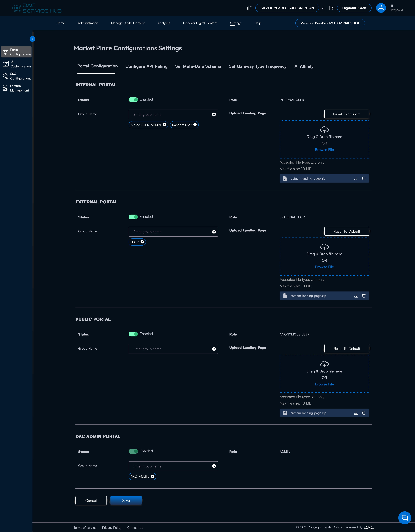Viewport: 415px width, 532px height.
Task: Open the Analytics menu
Action: (x=164, y=23)
